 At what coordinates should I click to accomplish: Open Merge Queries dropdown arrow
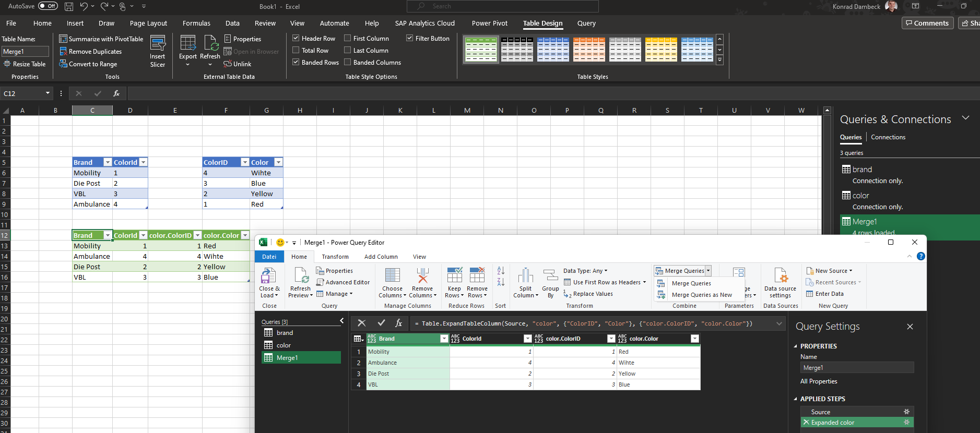pos(709,271)
